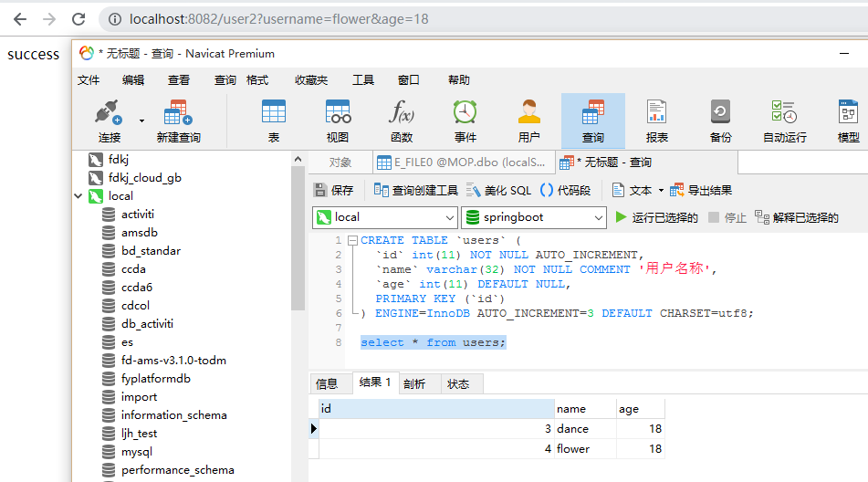The width and height of the screenshot is (868, 482).
Task: Run selected query (运行已选择的)
Action: point(656,217)
